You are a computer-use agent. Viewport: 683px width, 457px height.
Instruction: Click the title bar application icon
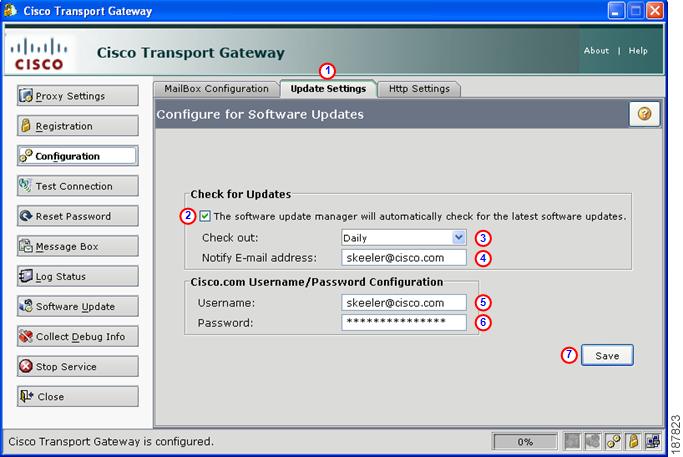tap(10, 10)
